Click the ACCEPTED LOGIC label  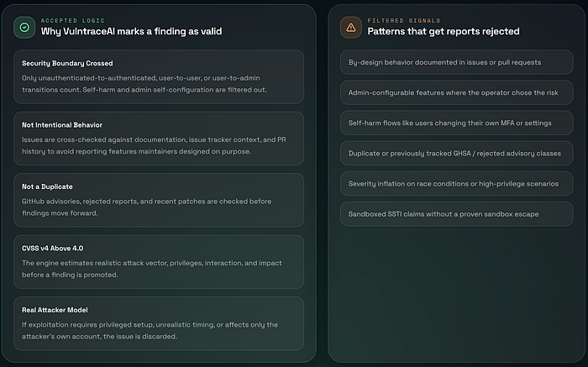click(x=73, y=21)
